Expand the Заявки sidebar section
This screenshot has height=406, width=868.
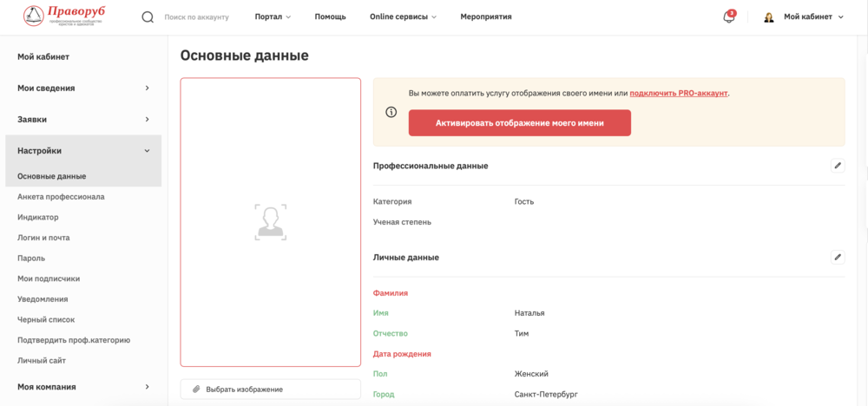pos(83,119)
